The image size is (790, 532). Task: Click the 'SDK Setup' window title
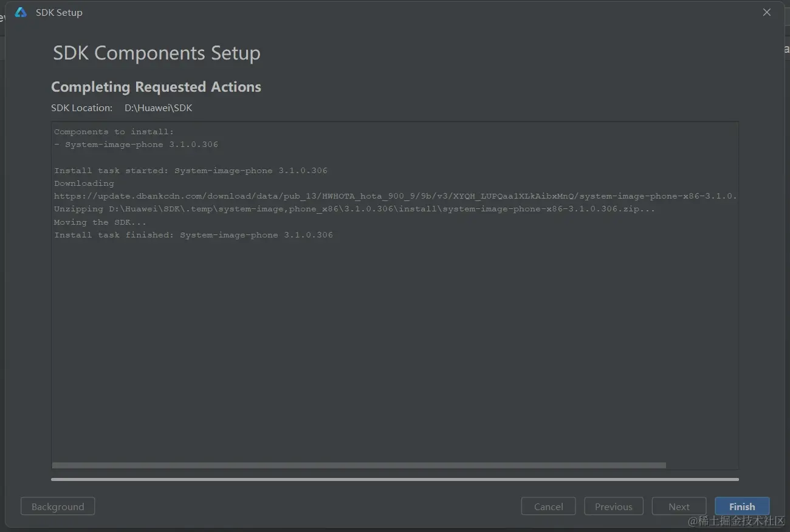pyautogui.click(x=59, y=12)
